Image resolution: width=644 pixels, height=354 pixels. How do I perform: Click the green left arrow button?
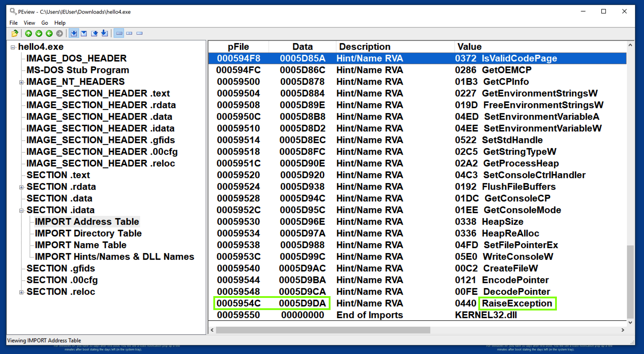point(49,34)
